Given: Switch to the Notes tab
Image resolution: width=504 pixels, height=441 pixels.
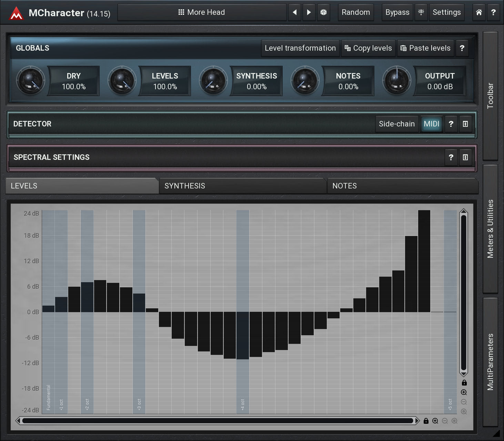Looking at the screenshot, I should tap(402, 186).
